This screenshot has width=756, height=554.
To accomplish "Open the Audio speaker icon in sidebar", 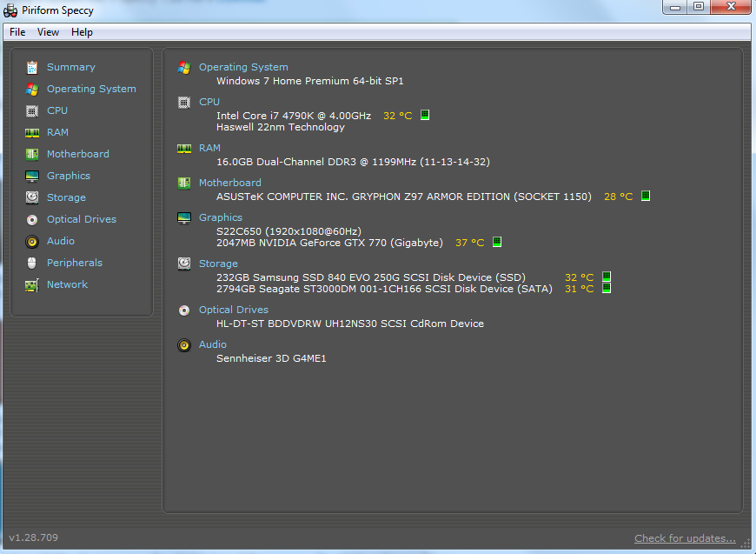I will coord(32,241).
